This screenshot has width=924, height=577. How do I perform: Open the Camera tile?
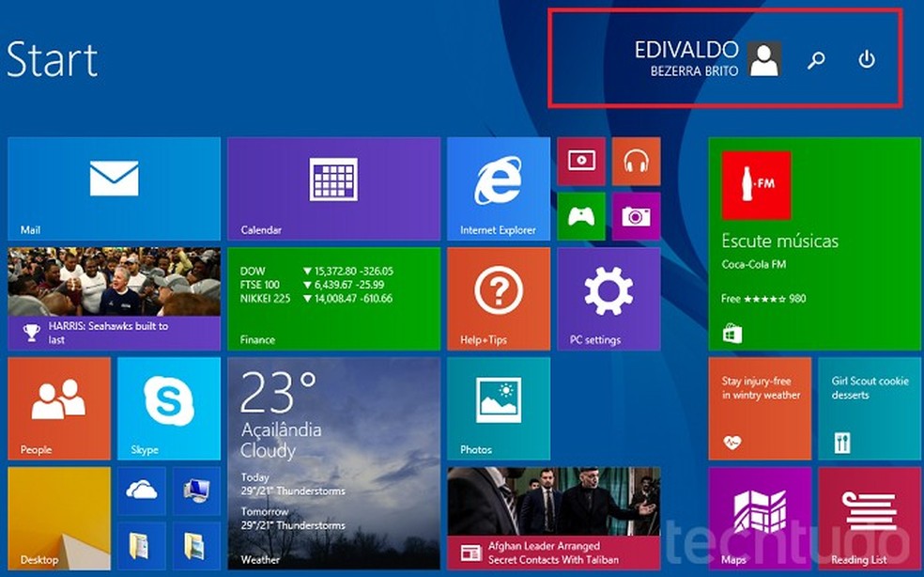(x=636, y=216)
